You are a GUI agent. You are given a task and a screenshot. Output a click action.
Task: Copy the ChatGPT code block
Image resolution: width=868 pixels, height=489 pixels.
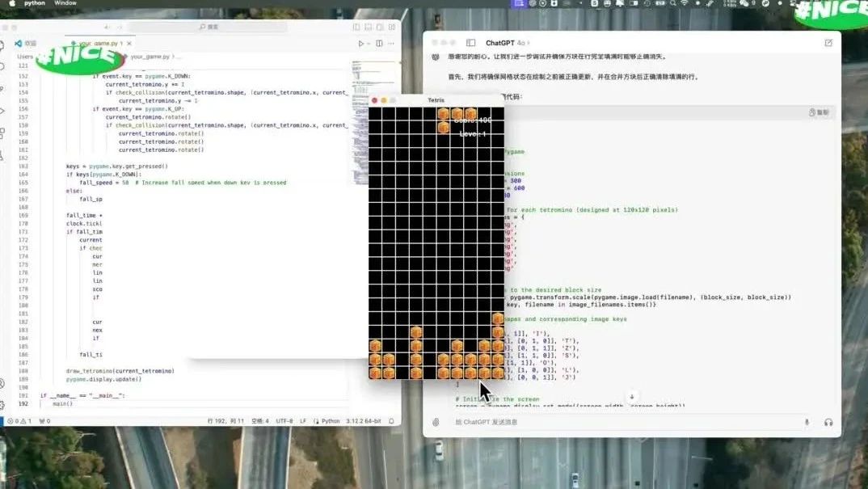point(819,112)
